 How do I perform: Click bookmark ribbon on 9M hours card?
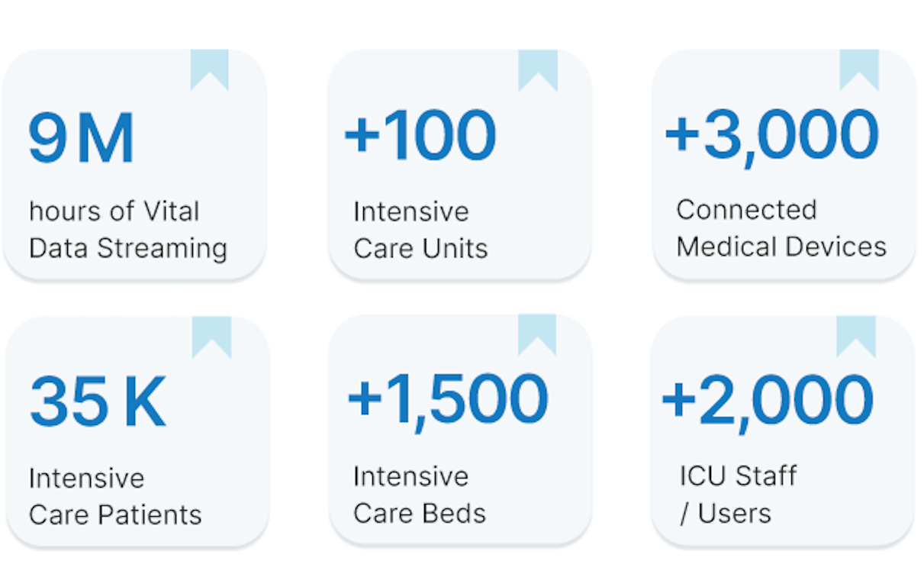coord(209,70)
